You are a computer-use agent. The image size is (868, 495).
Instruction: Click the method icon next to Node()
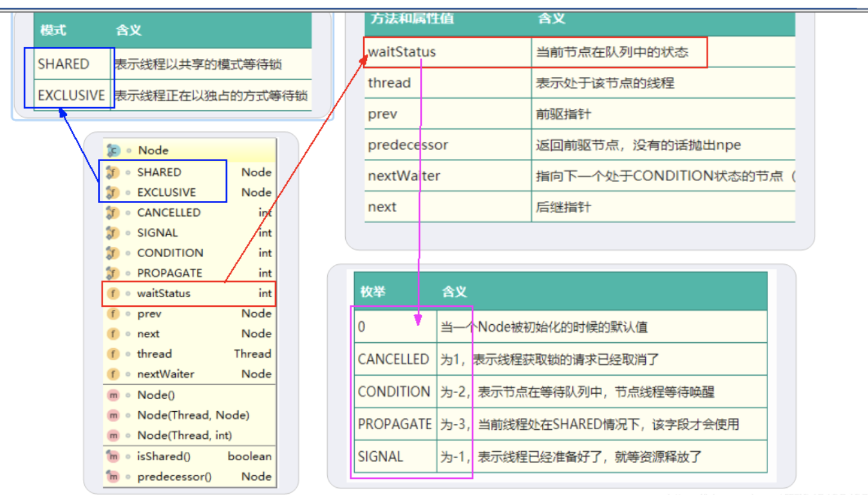pos(113,395)
